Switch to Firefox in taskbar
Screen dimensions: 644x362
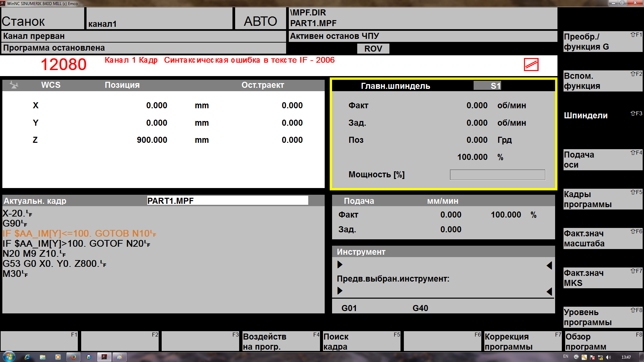[73, 357]
